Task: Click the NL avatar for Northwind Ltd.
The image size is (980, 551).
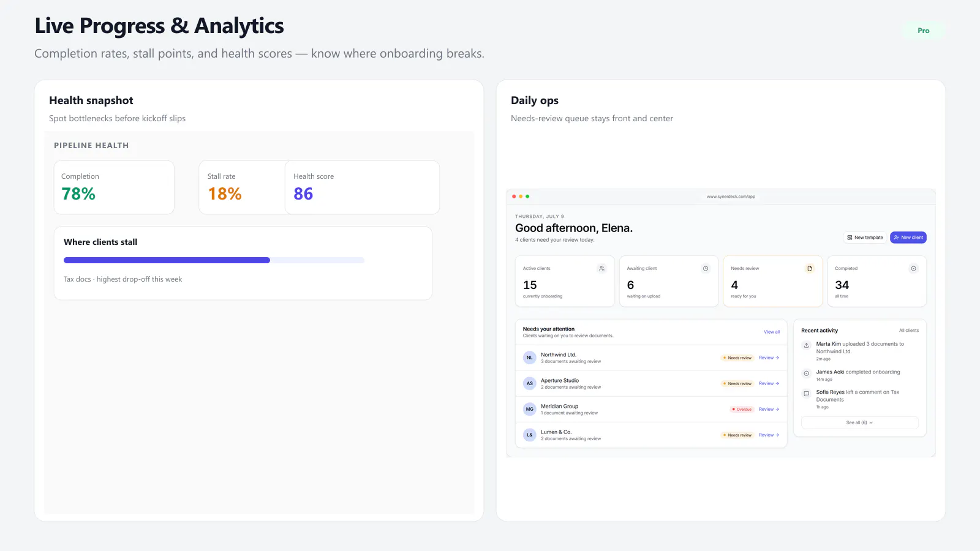Action: (x=530, y=358)
